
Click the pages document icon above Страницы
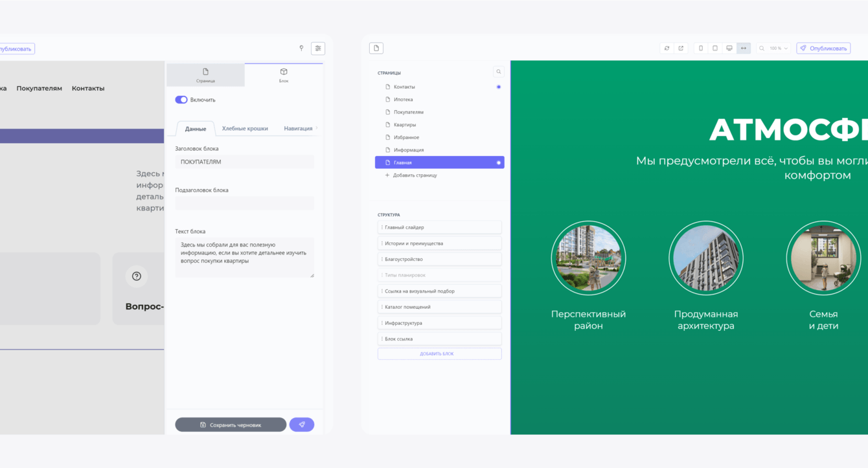pyautogui.click(x=376, y=48)
